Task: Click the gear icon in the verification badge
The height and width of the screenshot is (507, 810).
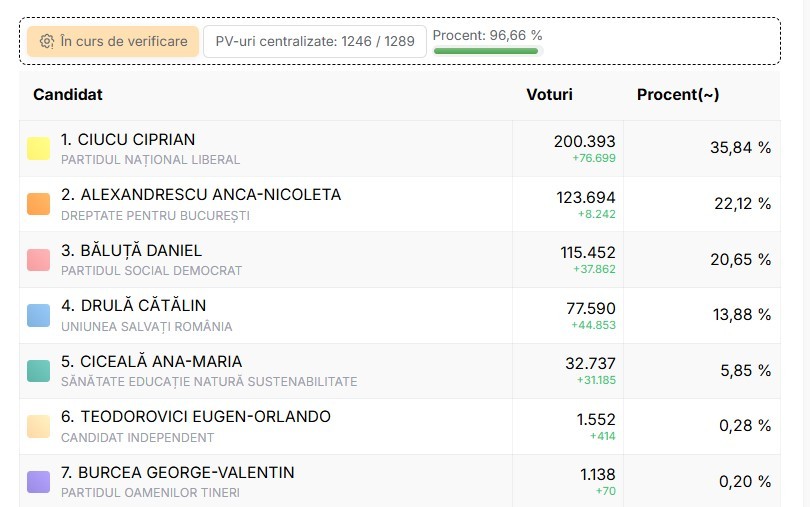Action: point(46,42)
